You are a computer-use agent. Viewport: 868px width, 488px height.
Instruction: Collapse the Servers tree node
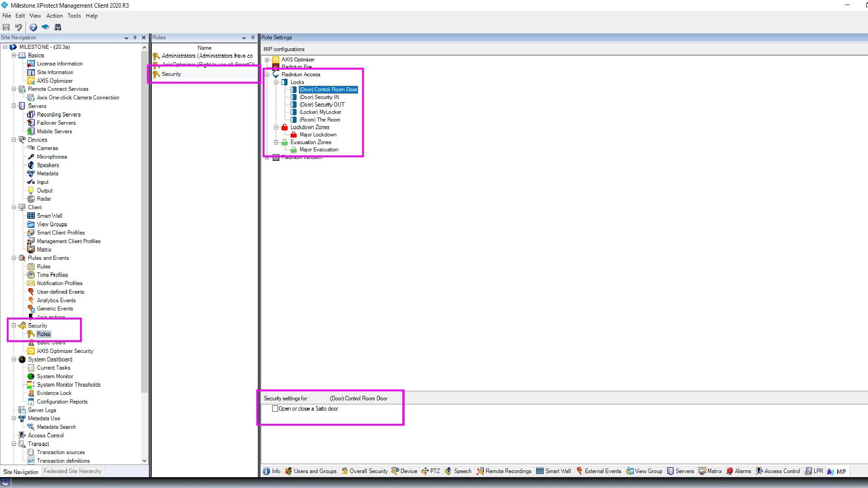14,106
